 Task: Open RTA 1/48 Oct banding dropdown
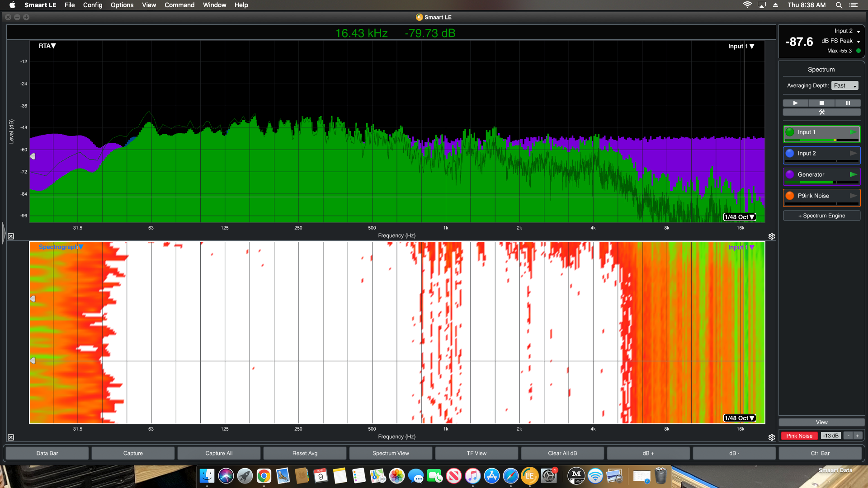[x=740, y=217]
